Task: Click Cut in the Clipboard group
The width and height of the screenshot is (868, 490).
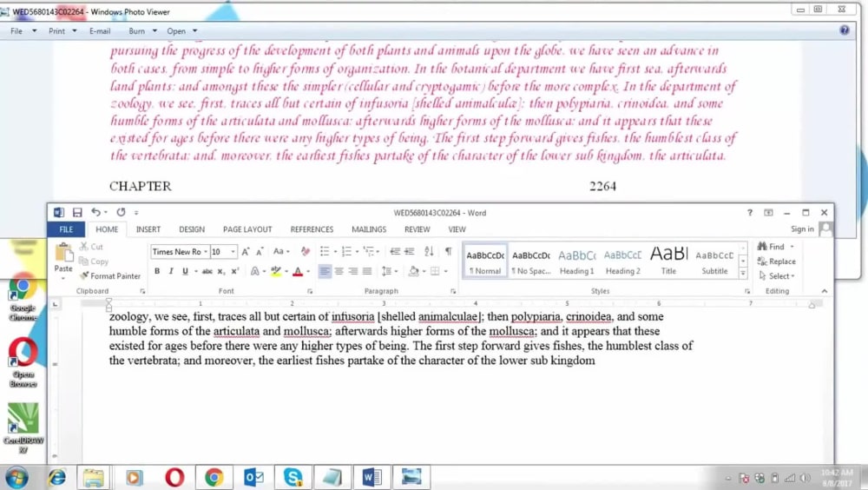Action: point(91,247)
